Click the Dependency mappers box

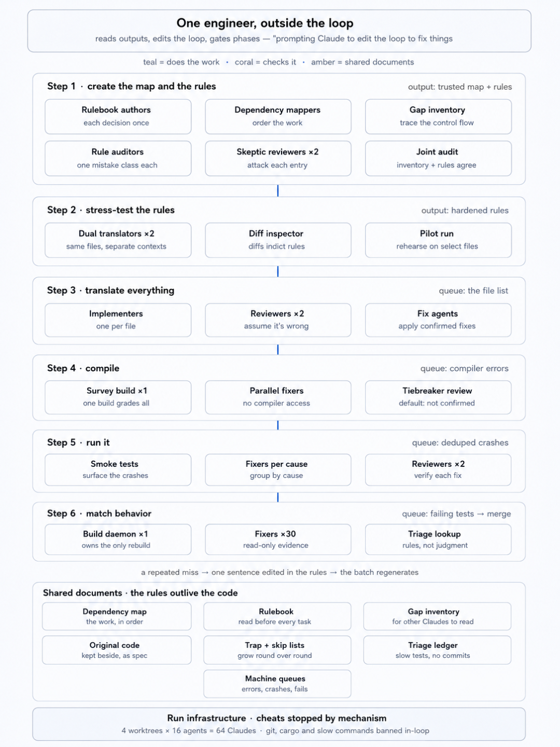click(x=278, y=117)
